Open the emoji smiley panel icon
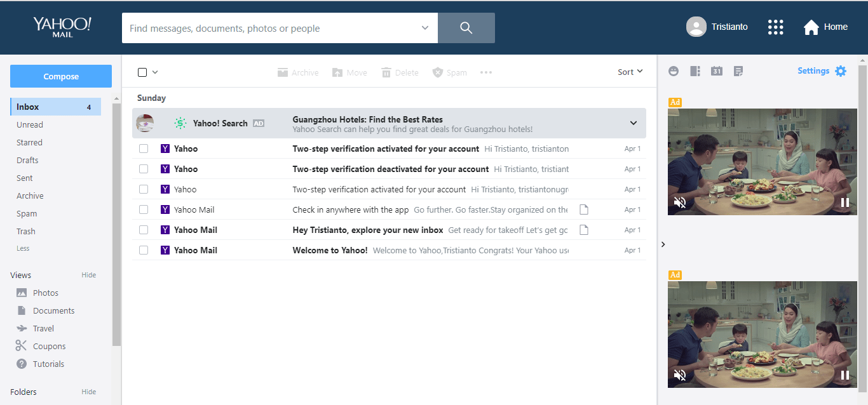This screenshot has height=405, width=868. pos(674,71)
